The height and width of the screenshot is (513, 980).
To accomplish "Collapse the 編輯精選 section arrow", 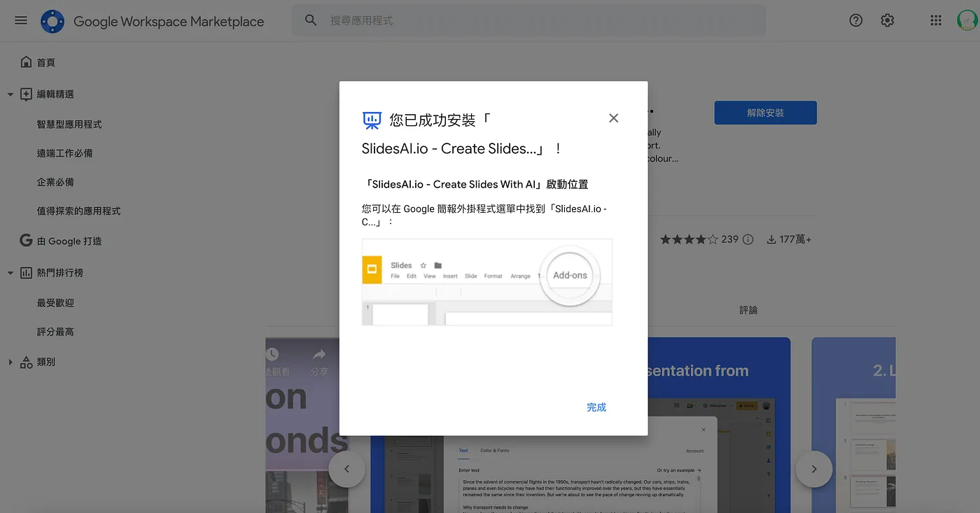I will tap(10, 94).
